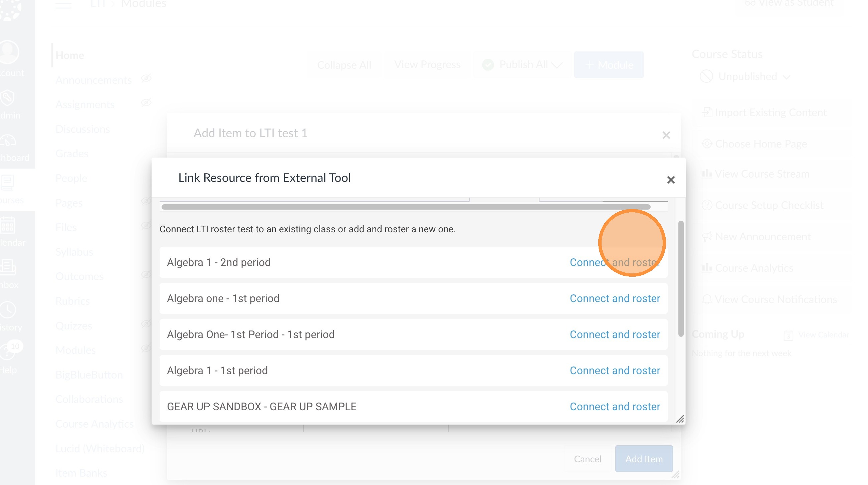The width and height of the screenshot is (868, 485).
Task: Select People in the course menu
Action: 71,178
